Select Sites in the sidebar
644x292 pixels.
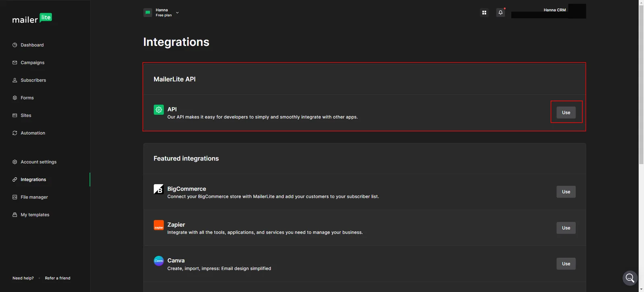(26, 115)
